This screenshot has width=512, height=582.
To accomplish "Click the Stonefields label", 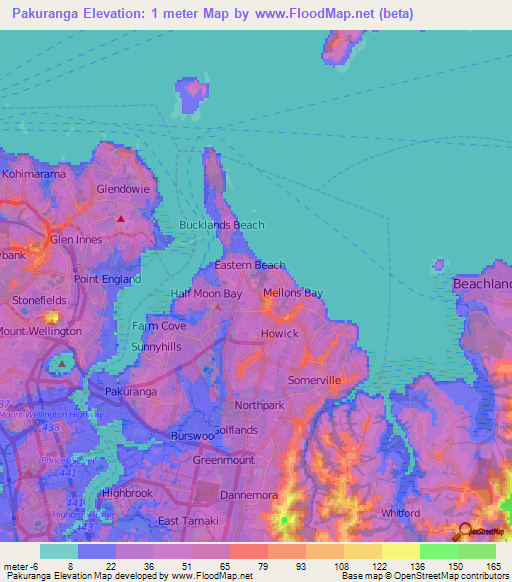I will [x=39, y=300].
